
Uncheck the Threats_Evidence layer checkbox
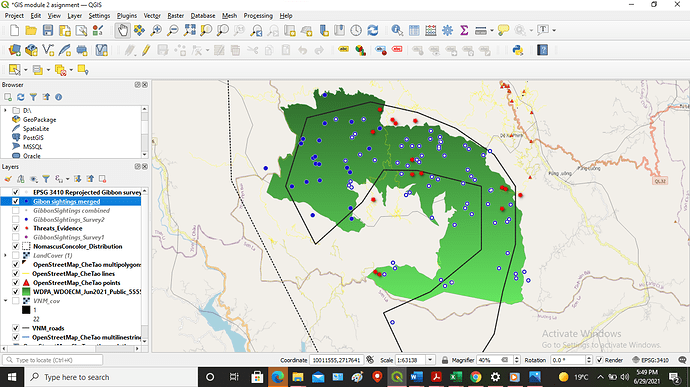[x=16, y=228]
